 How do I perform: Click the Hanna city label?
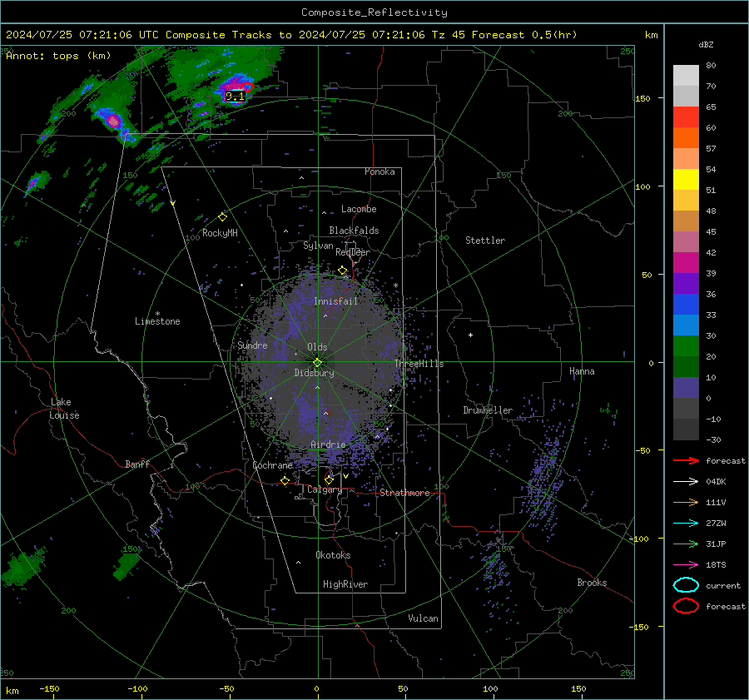[582, 371]
